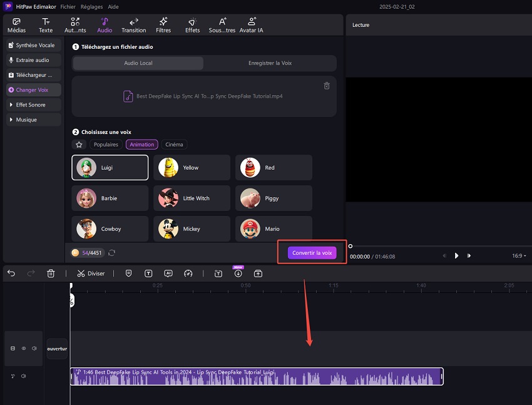This screenshot has height=405, width=532.
Task: Switch to Enregistrer la Voix option
Action: pyautogui.click(x=270, y=63)
